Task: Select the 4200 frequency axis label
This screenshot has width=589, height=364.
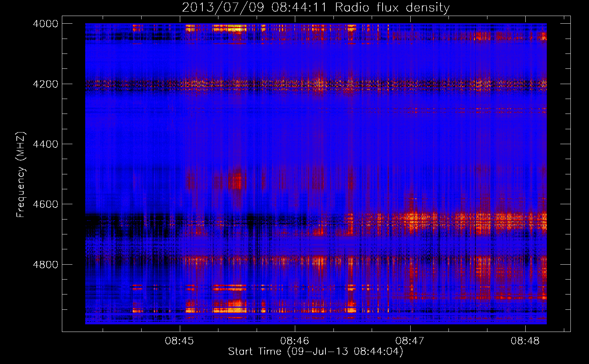Action: coord(46,84)
